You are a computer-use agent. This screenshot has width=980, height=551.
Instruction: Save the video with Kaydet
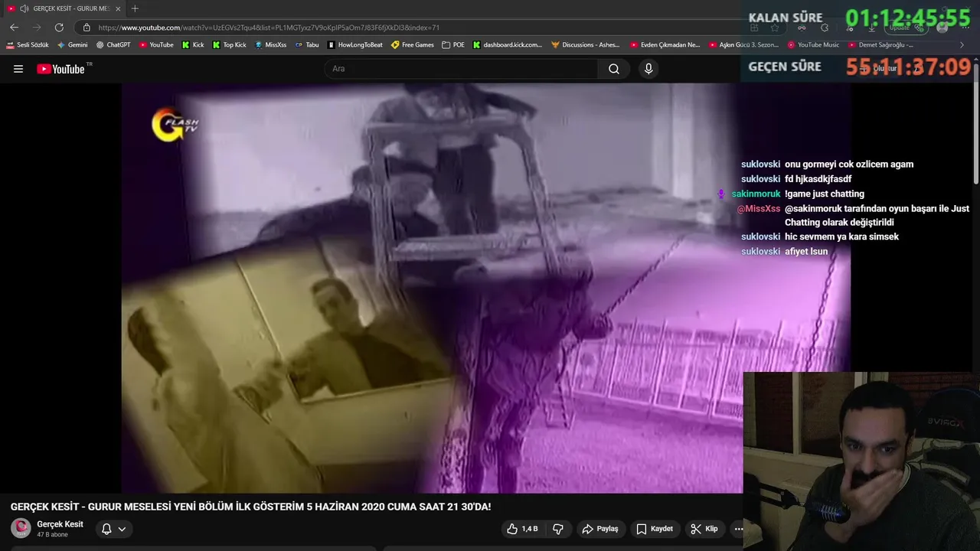(x=655, y=529)
